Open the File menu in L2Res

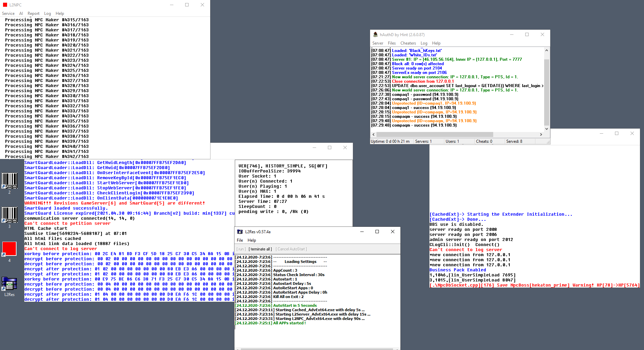(x=240, y=240)
